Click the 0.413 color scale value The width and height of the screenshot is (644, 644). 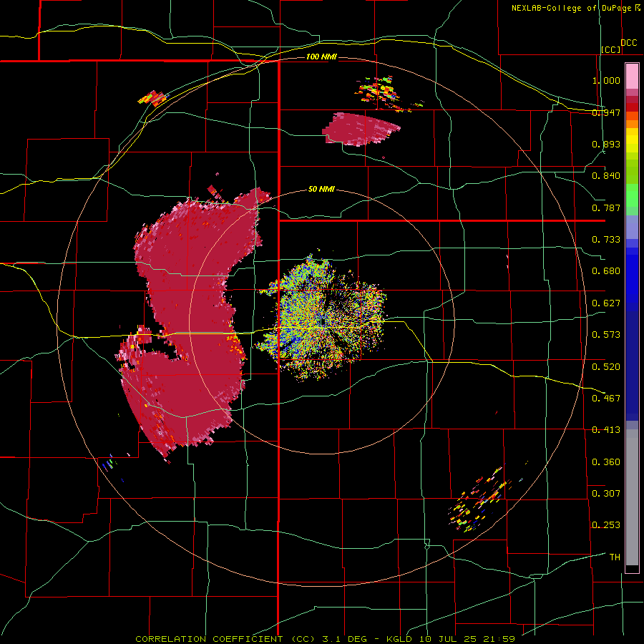pos(606,430)
